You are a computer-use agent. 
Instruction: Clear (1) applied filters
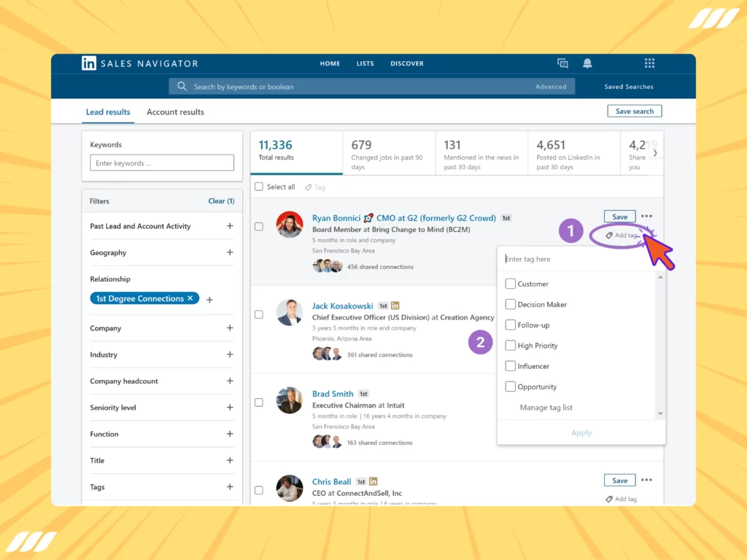pos(221,201)
